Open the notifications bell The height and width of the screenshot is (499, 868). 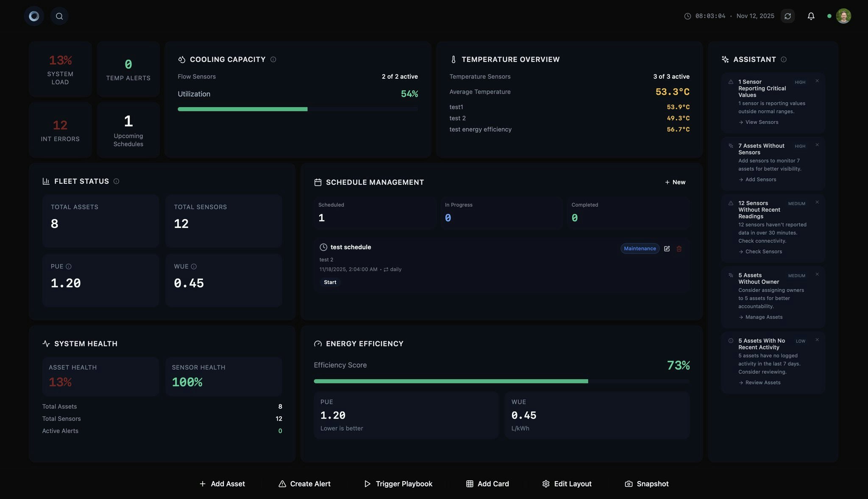click(811, 16)
